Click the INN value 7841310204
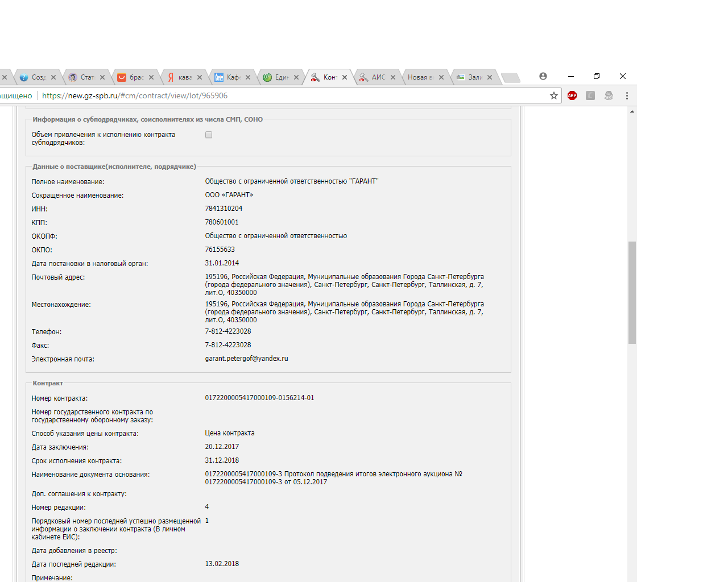Image resolution: width=728 pixels, height=582 pixels. tap(224, 209)
